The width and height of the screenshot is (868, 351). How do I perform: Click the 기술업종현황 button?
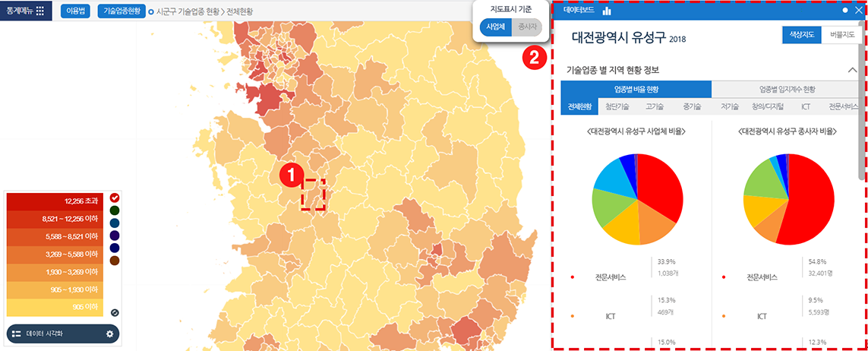click(122, 11)
